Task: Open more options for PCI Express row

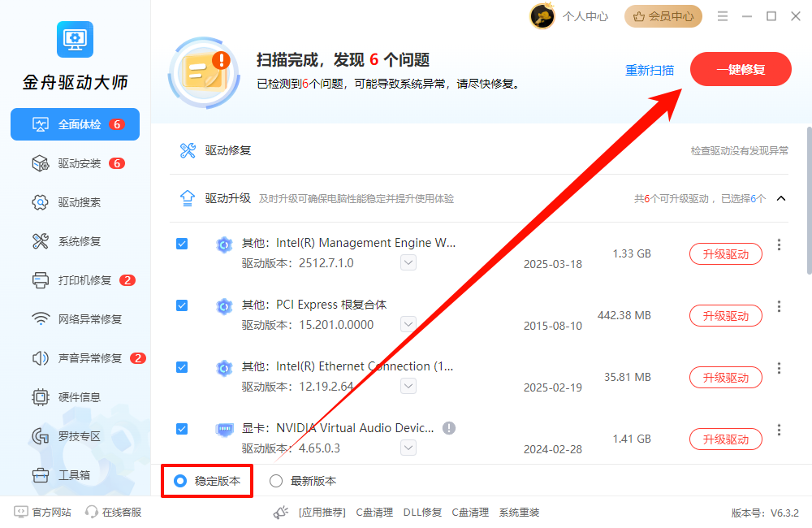Action: pyautogui.click(x=779, y=306)
